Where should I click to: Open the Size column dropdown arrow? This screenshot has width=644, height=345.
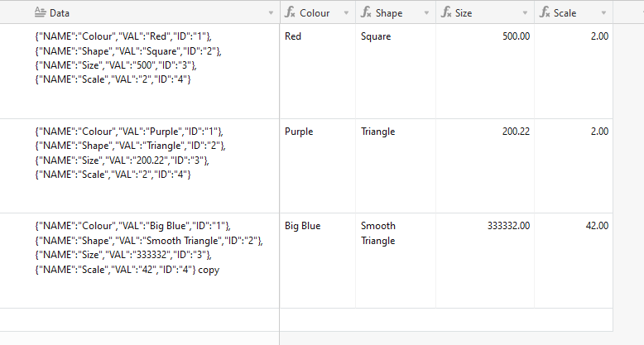click(525, 13)
